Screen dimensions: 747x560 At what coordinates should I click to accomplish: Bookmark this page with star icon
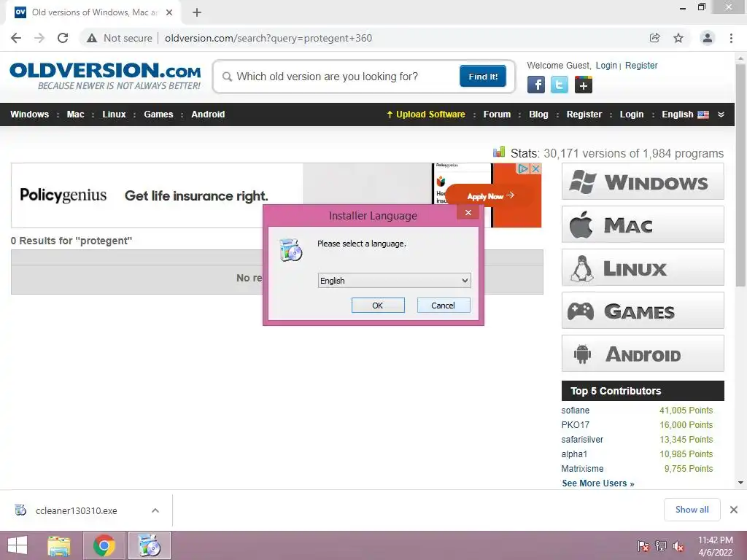[x=678, y=38]
